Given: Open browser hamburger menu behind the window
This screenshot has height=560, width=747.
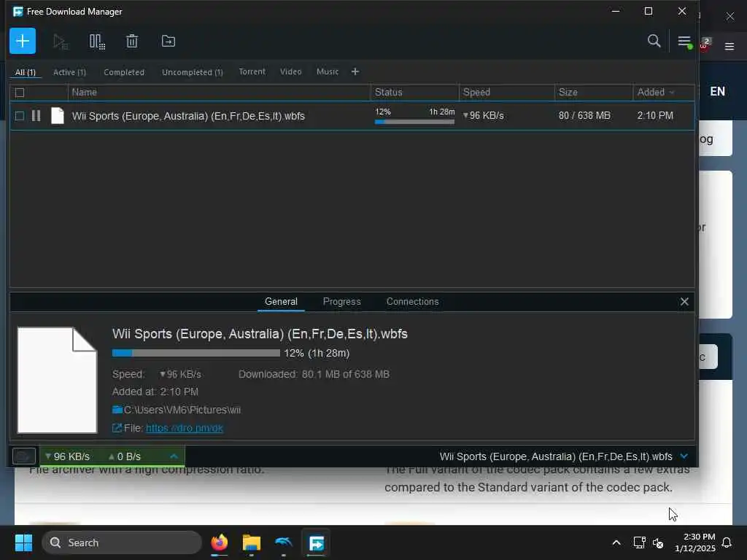Looking at the screenshot, I should tap(729, 46).
